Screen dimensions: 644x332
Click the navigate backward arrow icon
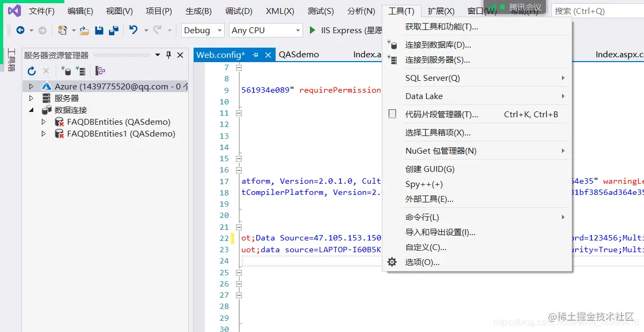20,31
